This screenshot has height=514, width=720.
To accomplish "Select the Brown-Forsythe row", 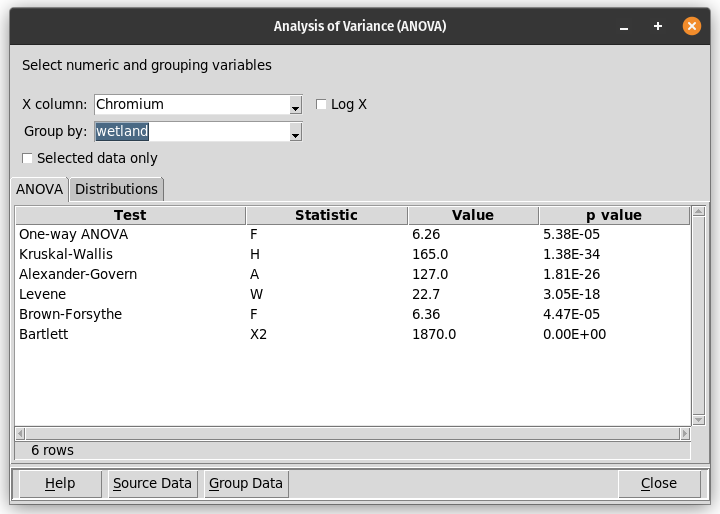I will pyautogui.click(x=353, y=314).
